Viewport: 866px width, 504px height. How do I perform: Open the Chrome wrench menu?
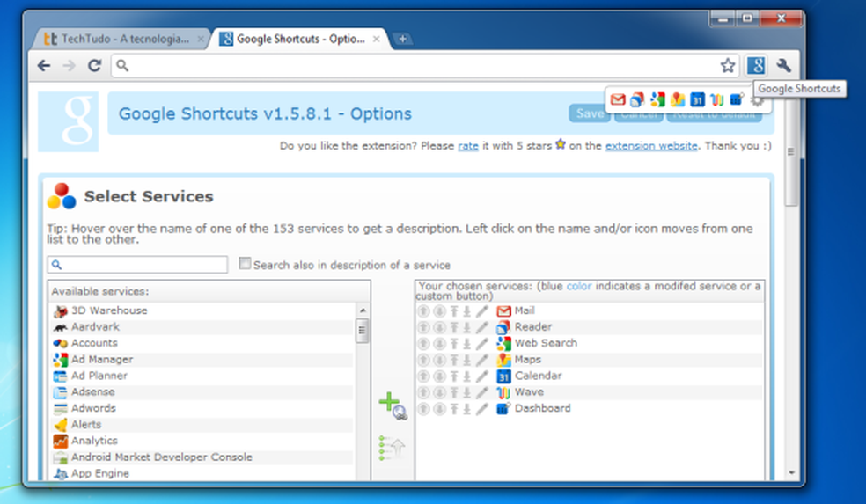pos(783,66)
